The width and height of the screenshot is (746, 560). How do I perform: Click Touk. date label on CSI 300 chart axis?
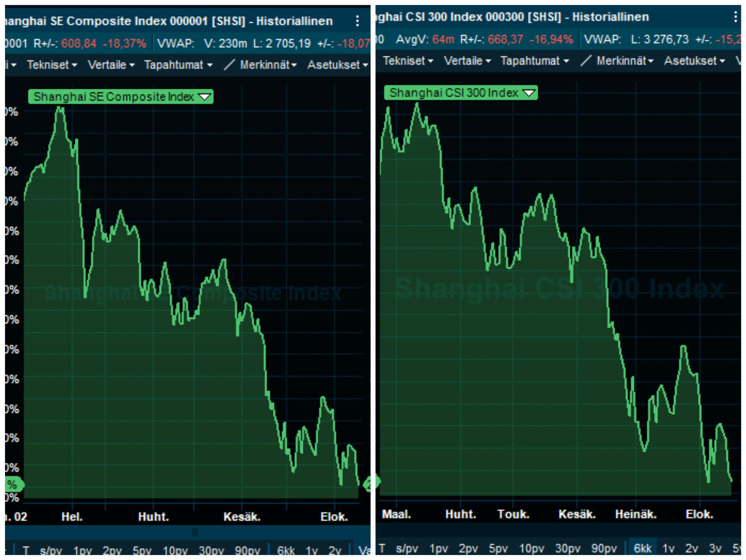pos(513,514)
